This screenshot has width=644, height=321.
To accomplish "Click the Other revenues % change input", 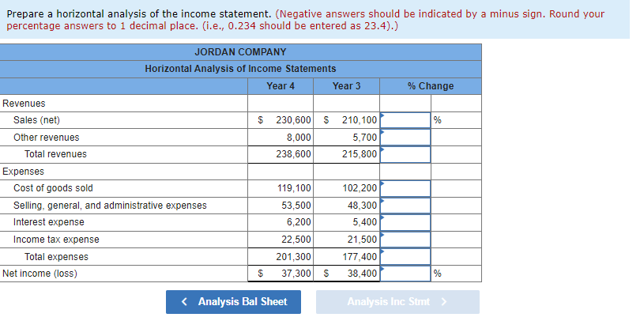I will pyautogui.click(x=405, y=138).
